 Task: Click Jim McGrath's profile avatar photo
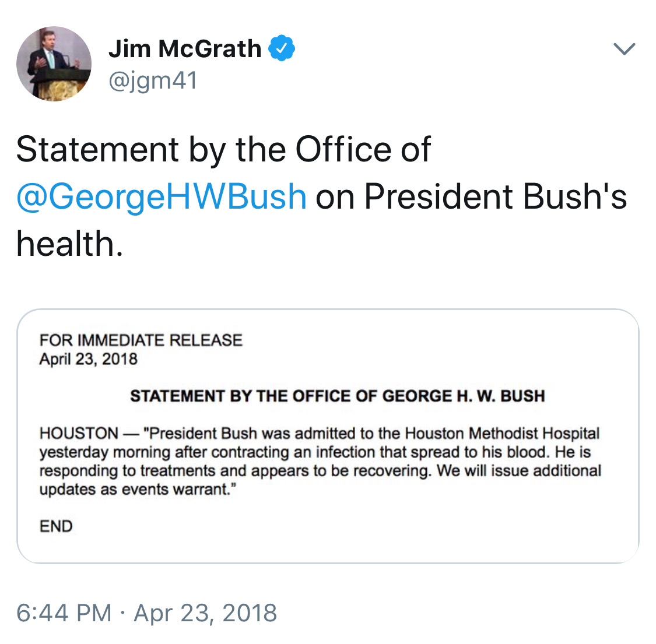click(54, 64)
